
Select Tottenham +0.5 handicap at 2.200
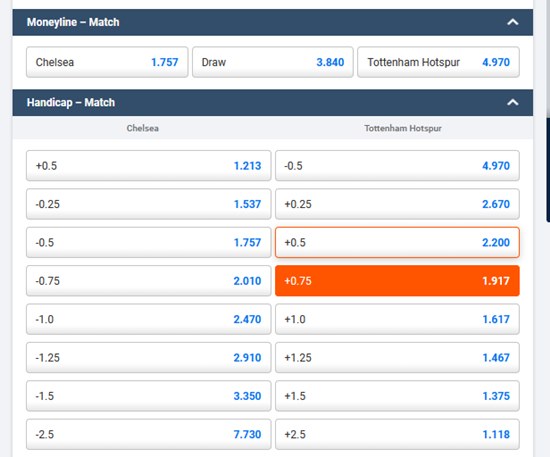click(x=397, y=242)
